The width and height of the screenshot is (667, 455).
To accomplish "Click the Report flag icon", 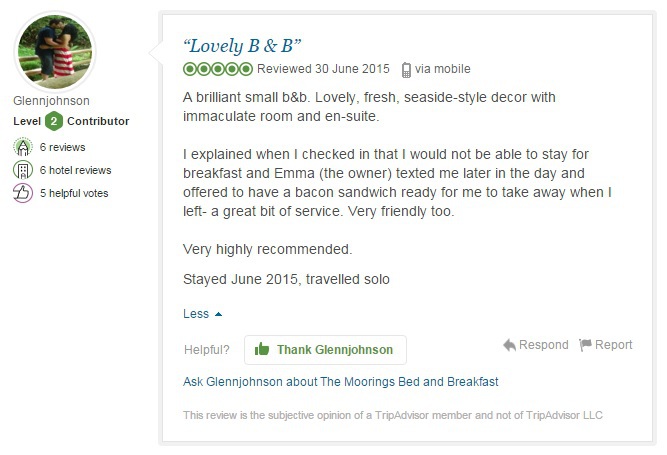I will 585,345.
